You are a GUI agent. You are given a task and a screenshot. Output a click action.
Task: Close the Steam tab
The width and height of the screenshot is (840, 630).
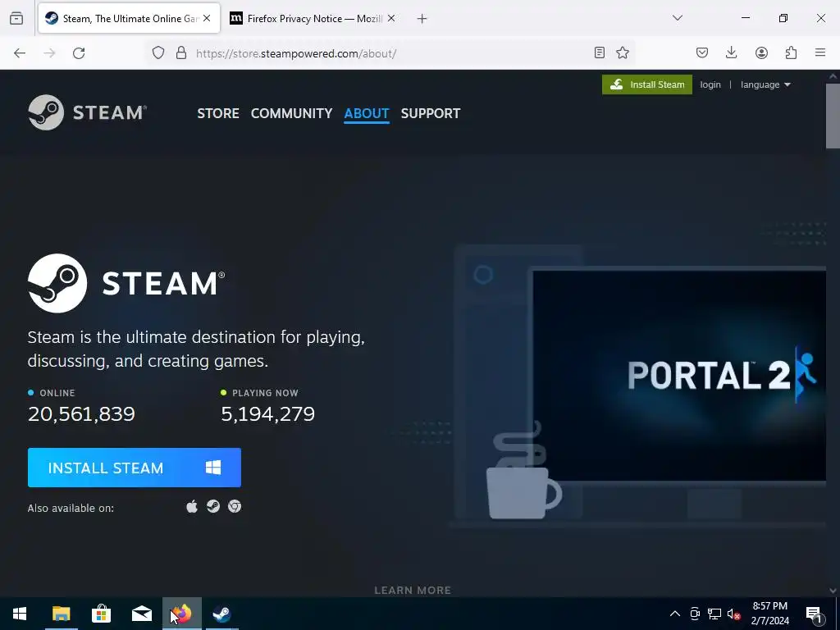tap(207, 18)
